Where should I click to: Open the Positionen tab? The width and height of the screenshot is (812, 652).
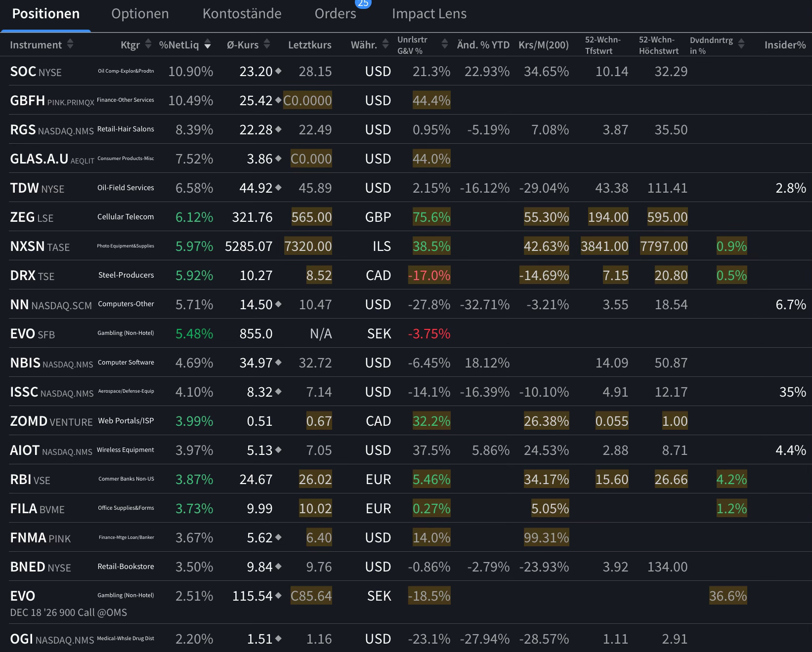45,14
